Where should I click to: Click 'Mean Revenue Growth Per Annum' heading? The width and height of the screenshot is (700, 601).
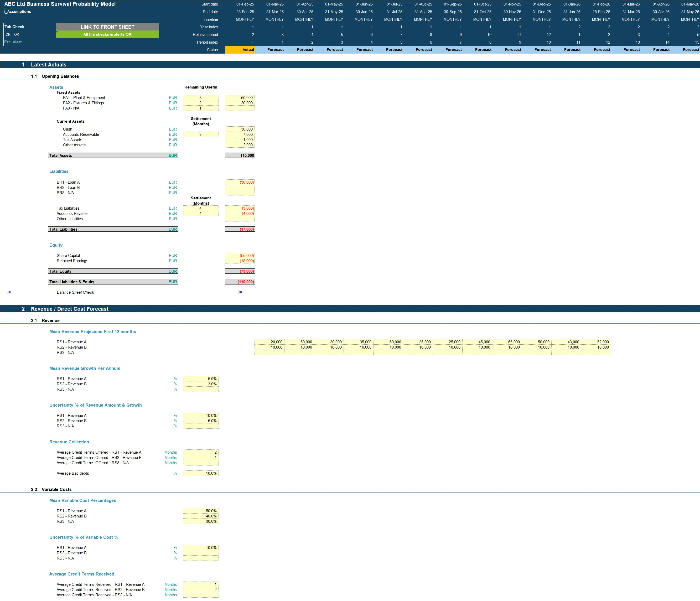85,368
